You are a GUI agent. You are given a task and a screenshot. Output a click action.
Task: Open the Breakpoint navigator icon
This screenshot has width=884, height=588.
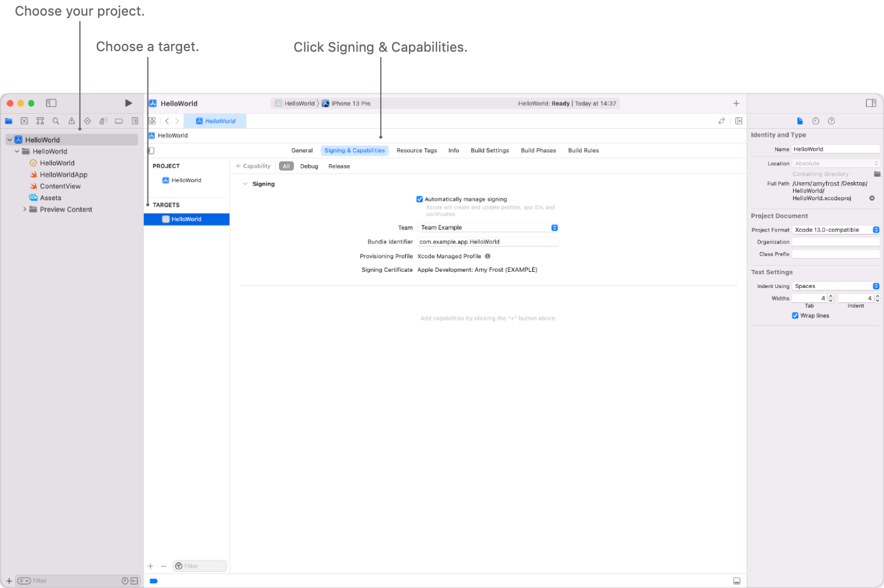tap(119, 121)
